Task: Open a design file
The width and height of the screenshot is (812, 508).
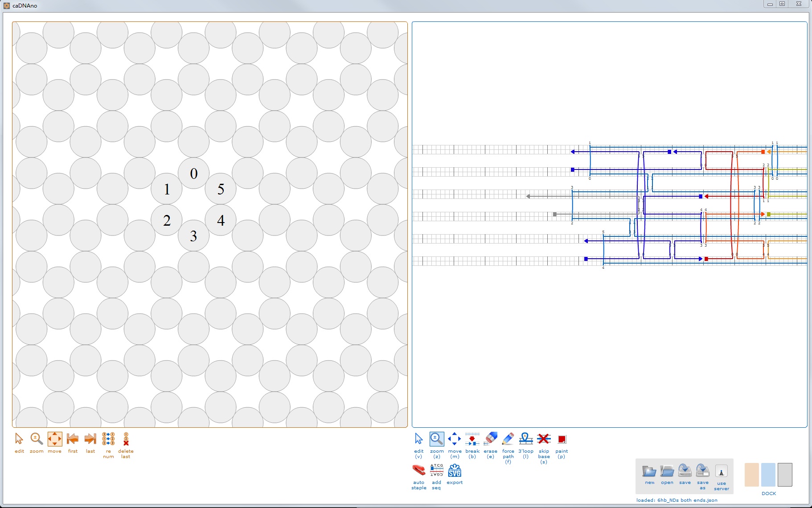Action: click(667, 471)
